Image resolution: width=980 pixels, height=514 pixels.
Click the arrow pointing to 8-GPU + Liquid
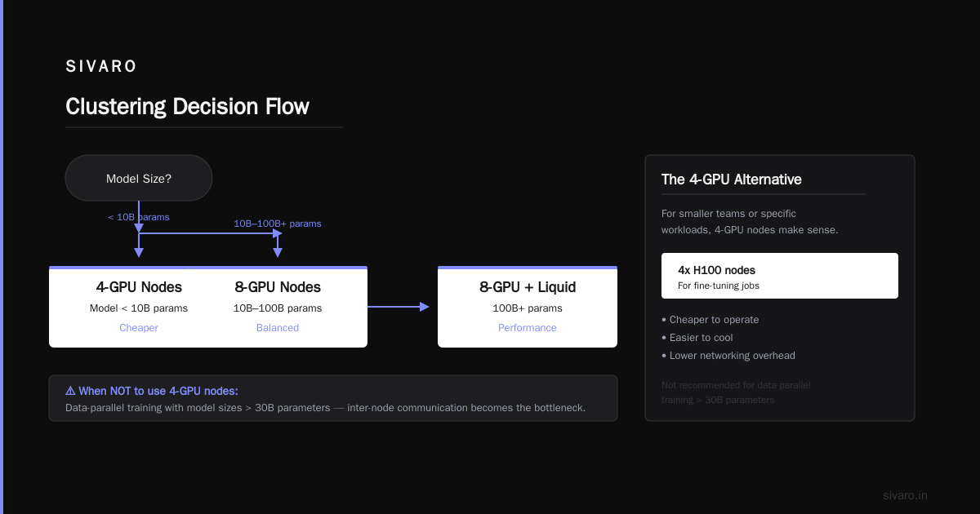(399, 307)
